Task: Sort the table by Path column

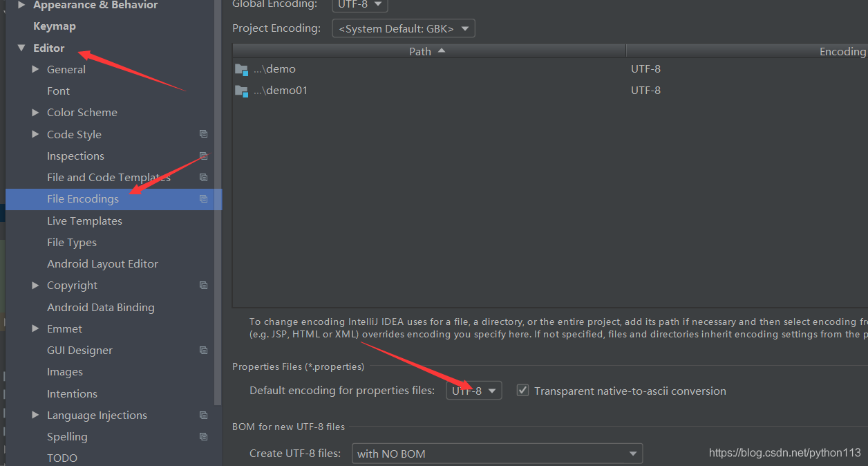Action: (x=428, y=51)
